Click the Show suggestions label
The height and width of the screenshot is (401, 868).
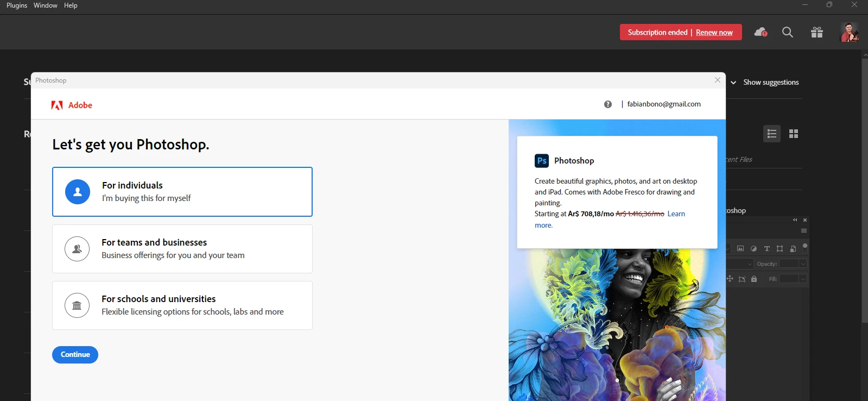click(x=771, y=83)
